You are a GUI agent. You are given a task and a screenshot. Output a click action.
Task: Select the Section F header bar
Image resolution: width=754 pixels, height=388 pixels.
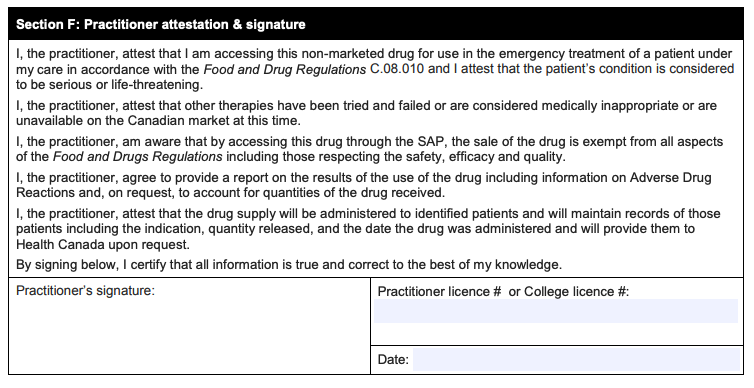coord(376,24)
